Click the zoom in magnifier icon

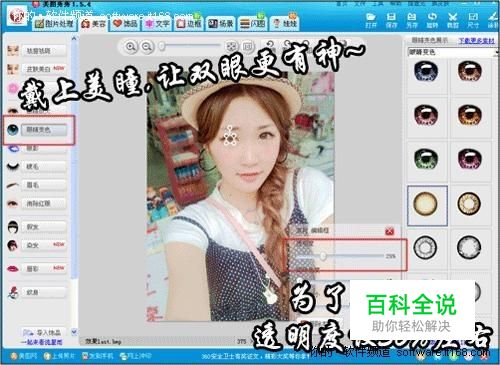click(131, 47)
